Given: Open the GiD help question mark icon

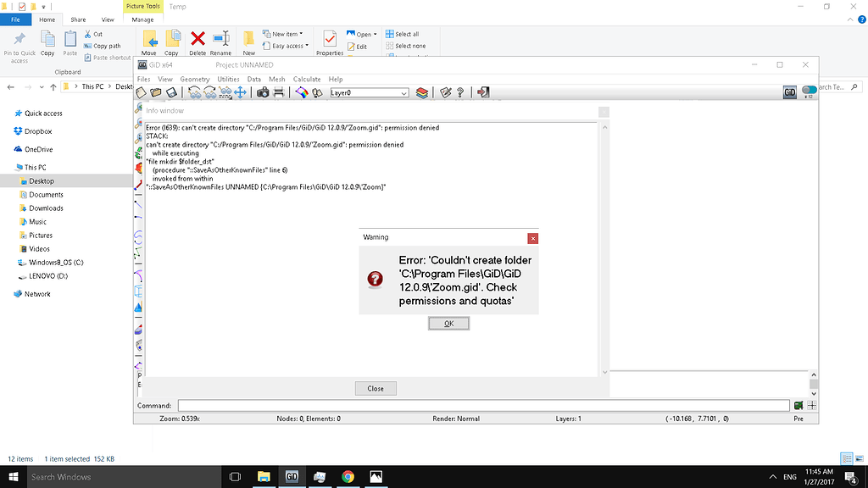Looking at the screenshot, I should (x=461, y=93).
